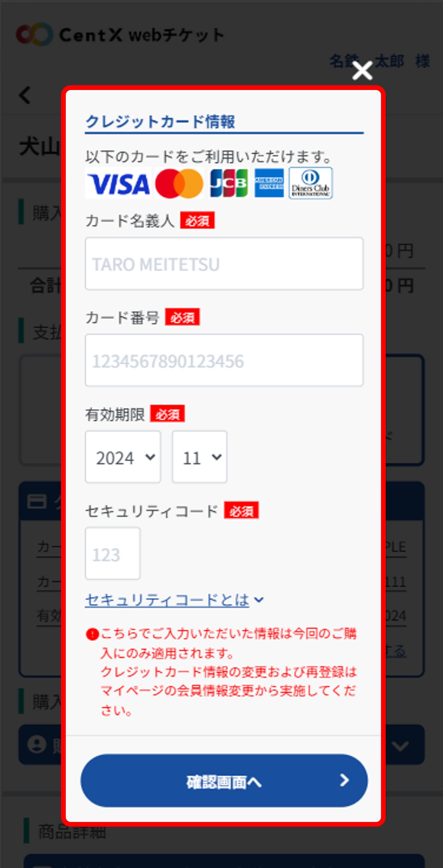The image size is (443, 868).
Task: Expand the セキュリティコードとは explanation
Action: pyautogui.click(x=174, y=600)
